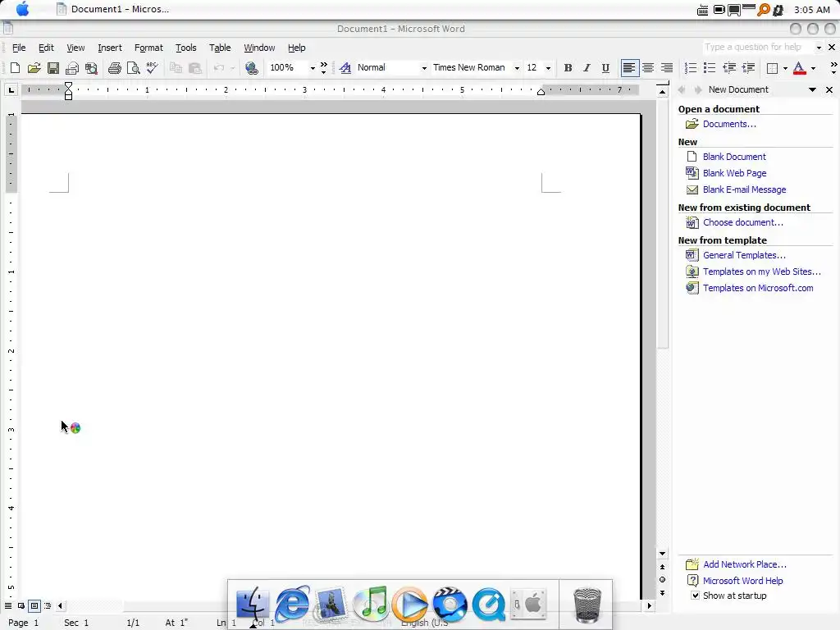Click the Undo arrow icon
The image size is (840, 630).
(x=218, y=68)
